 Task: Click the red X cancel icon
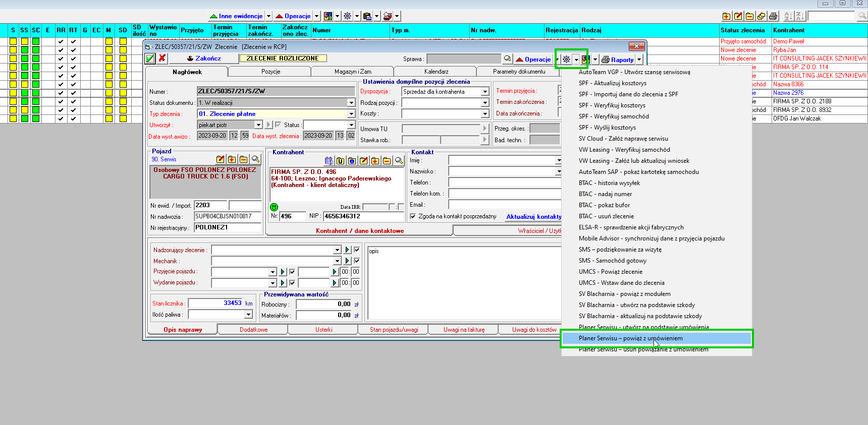click(162, 58)
